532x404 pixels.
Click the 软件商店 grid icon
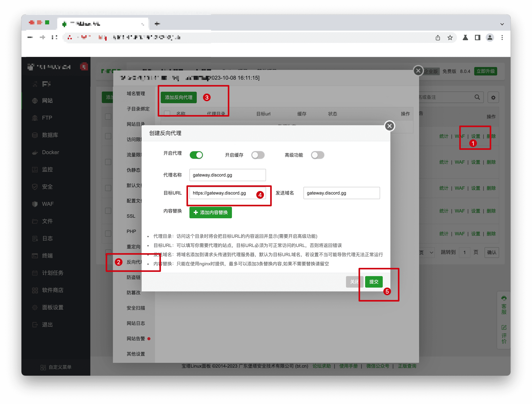point(35,290)
